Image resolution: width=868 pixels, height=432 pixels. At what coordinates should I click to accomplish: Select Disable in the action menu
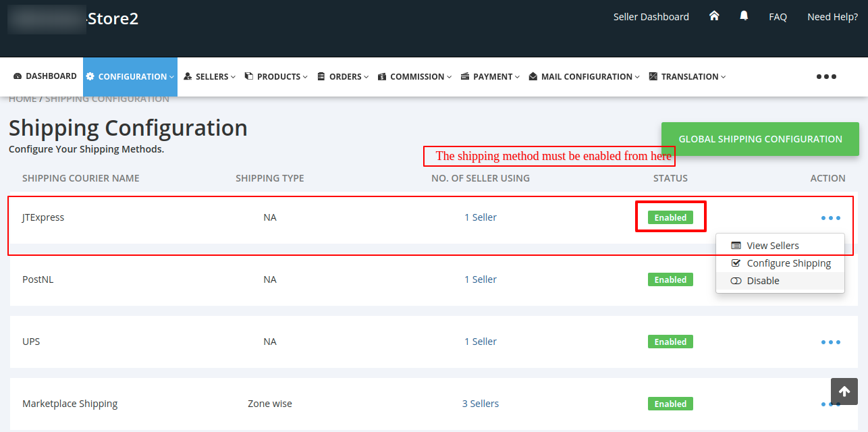[x=780, y=281]
